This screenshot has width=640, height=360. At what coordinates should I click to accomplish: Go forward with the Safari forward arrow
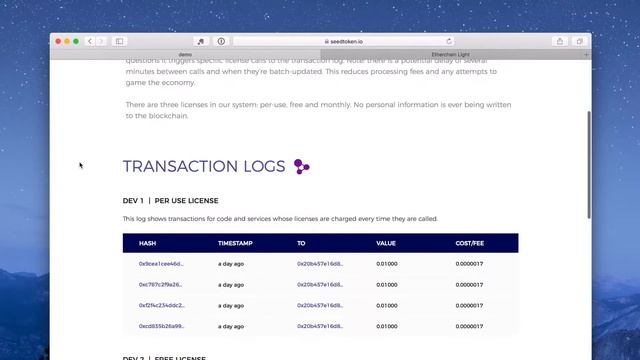pos(101,41)
